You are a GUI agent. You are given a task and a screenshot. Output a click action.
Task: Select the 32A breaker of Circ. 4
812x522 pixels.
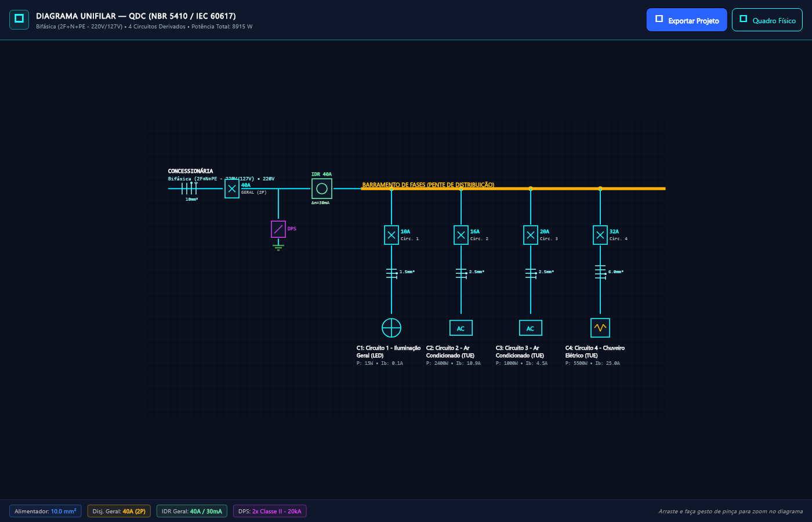pyautogui.click(x=600, y=235)
